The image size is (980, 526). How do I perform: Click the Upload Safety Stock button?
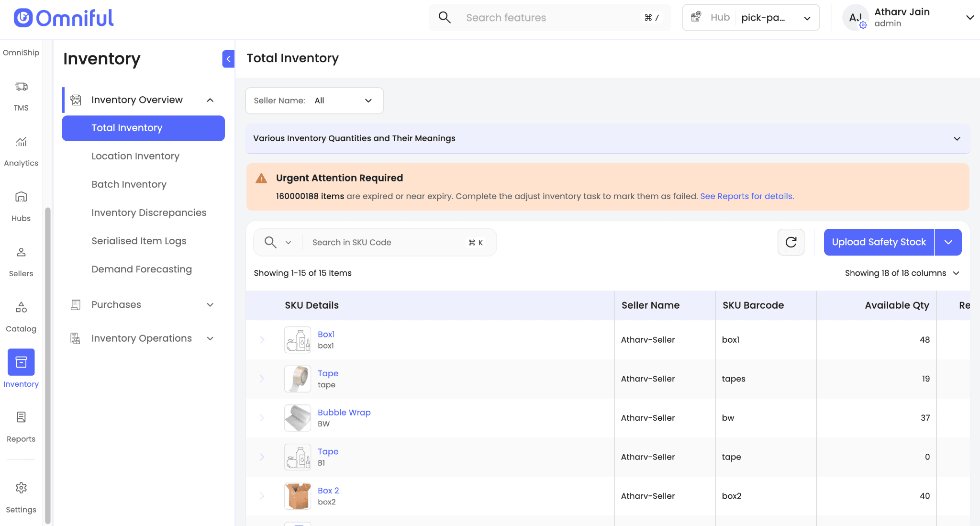tap(879, 242)
